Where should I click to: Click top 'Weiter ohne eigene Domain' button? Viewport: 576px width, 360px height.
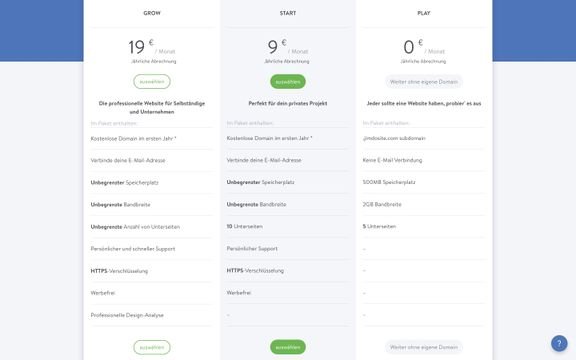(424, 82)
